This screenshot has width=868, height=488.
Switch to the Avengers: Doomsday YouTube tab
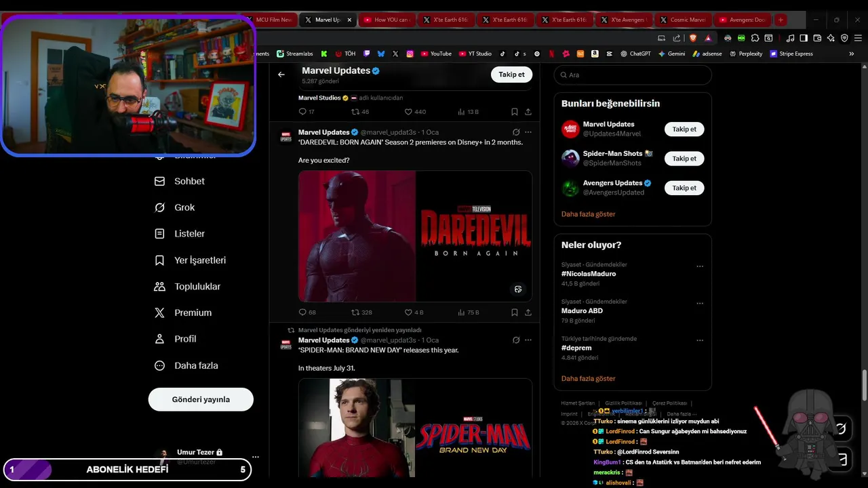coord(742,20)
